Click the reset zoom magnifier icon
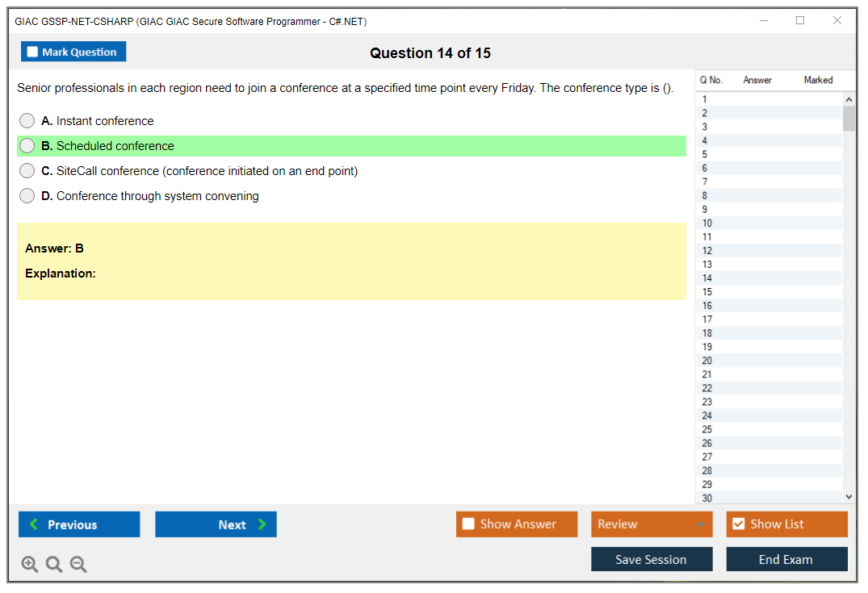Viewport: 868px width, 593px height. [54, 565]
